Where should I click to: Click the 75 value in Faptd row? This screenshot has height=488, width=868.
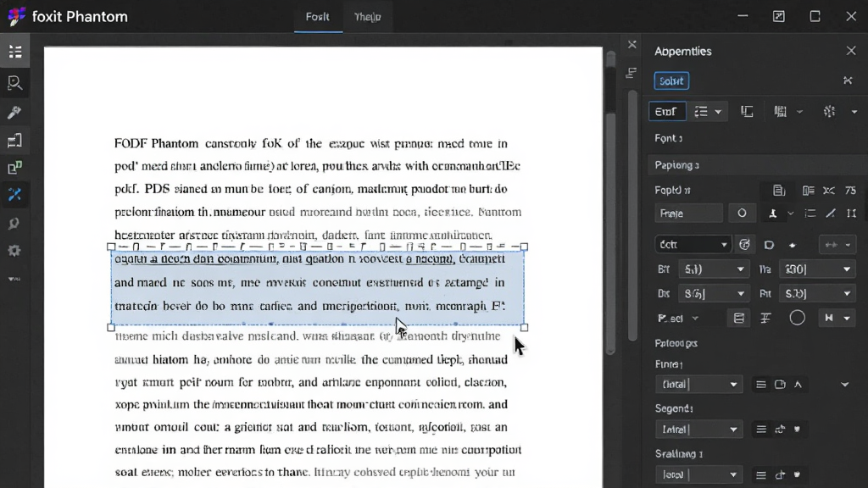pyautogui.click(x=851, y=191)
